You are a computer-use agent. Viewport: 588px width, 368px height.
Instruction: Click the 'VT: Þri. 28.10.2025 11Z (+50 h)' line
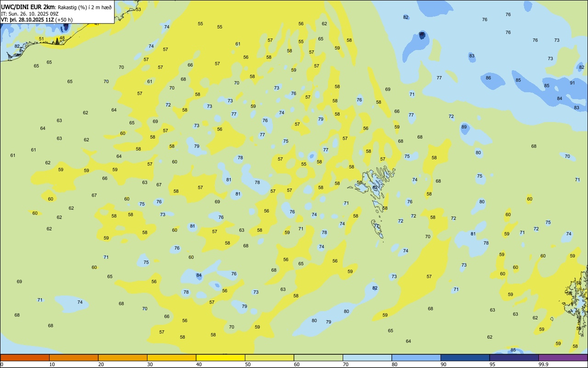tap(37, 19)
